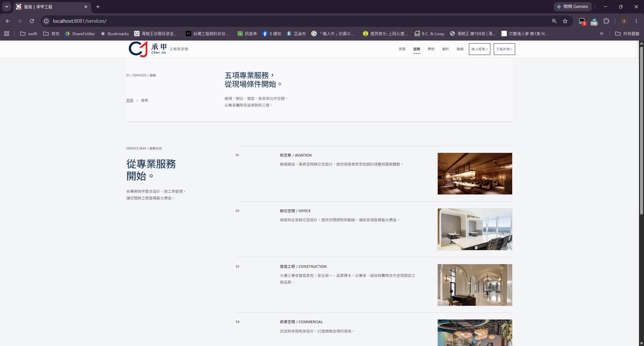The width and height of the screenshot is (644, 346).
Task: Open 聯絡 in the site navigation
Action: pos(460,49)
